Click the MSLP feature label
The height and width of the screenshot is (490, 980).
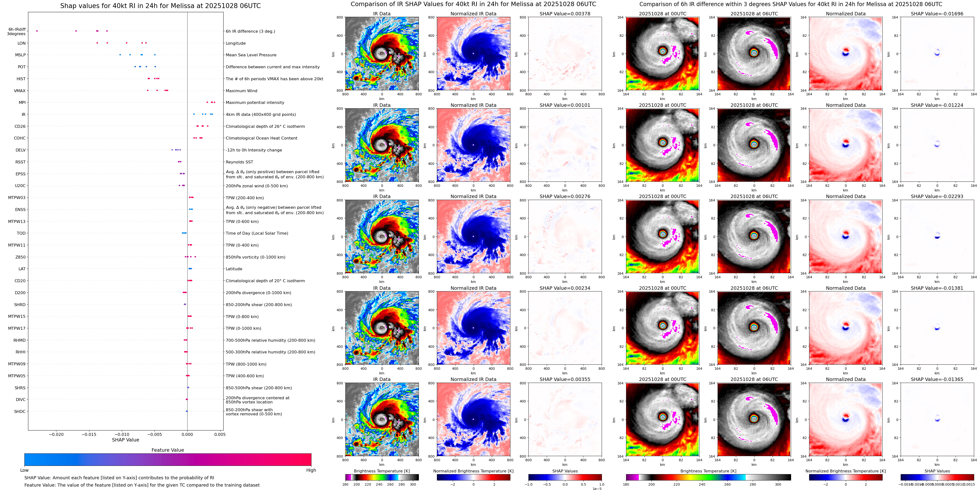21,55
